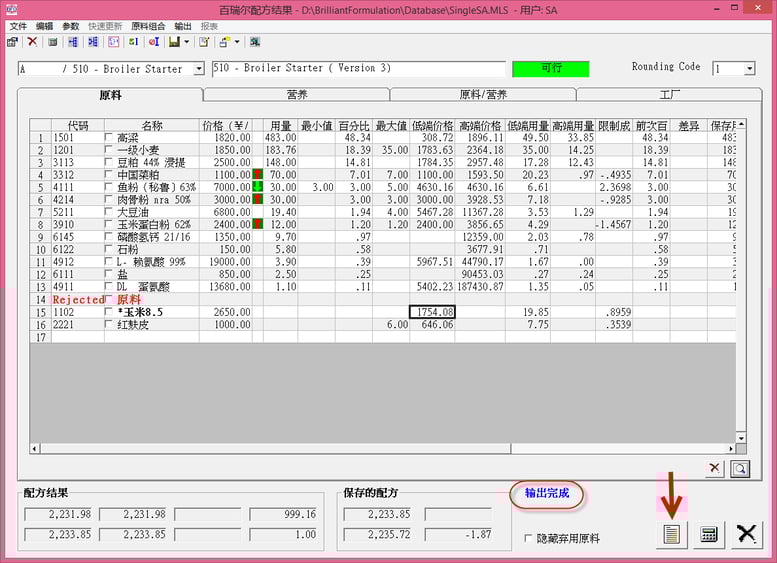Open the 编辑 menu
777x563 pixels.
(x=45, y=26)
